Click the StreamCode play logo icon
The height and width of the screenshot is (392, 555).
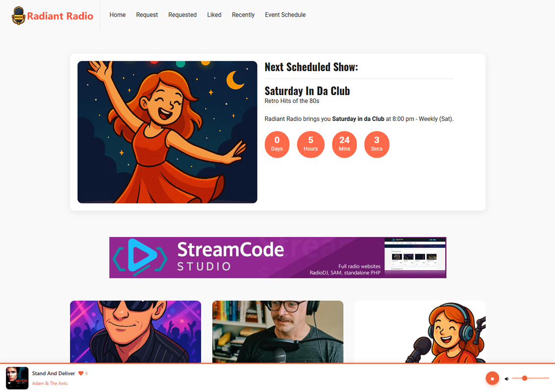click(140, 257)
